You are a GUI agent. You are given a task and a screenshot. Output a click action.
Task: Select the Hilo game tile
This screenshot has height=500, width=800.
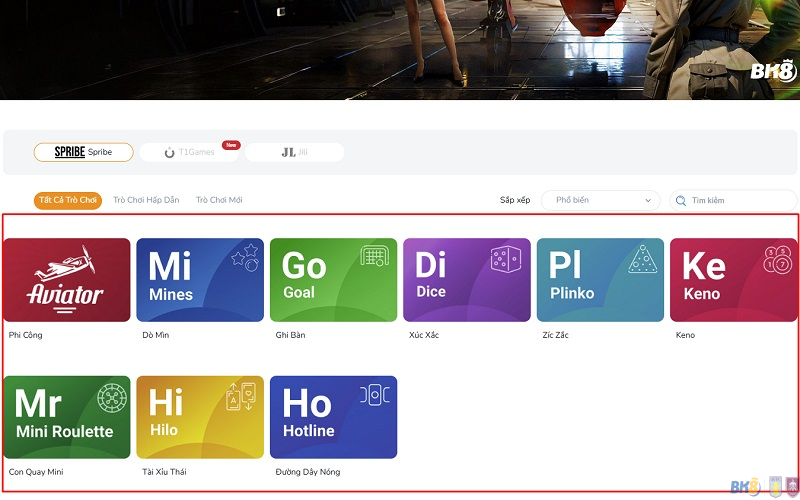[x=200, y=417]
